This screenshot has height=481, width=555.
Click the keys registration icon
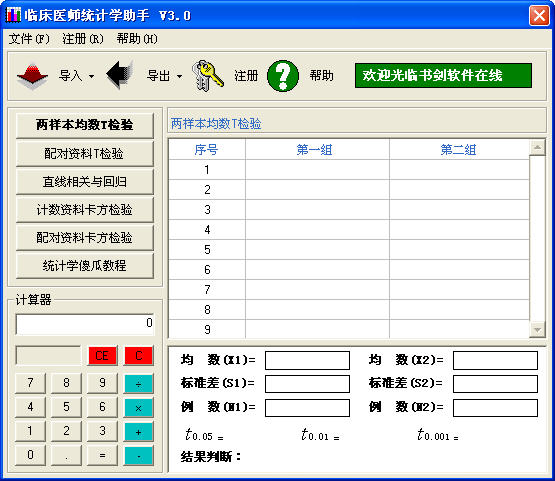point(207,76)
